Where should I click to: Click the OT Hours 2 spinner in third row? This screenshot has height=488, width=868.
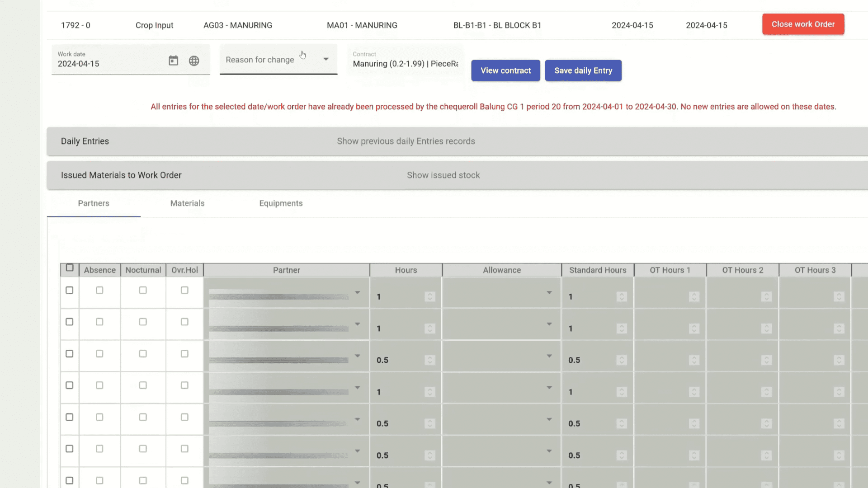coord(766,360)
